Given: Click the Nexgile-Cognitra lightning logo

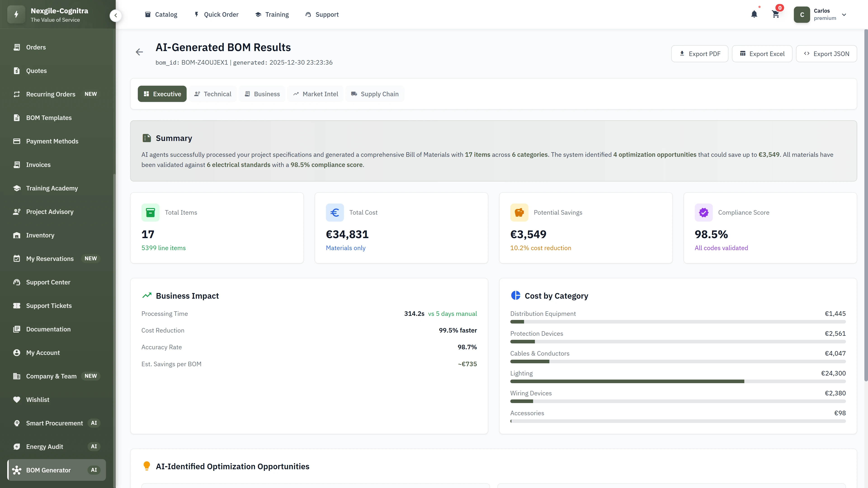Looking at the screenshot, I should point(16,14).
